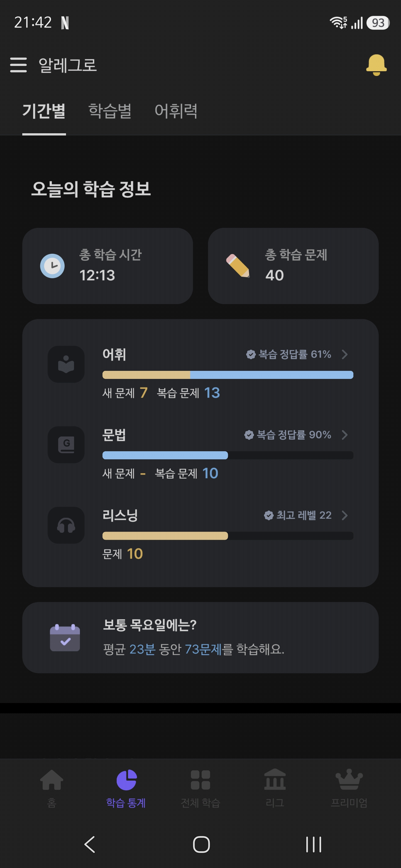The height and width of the screenshot is (868, 401).
Task: Open the 홈 home tab
Action: tap(52, 788)
